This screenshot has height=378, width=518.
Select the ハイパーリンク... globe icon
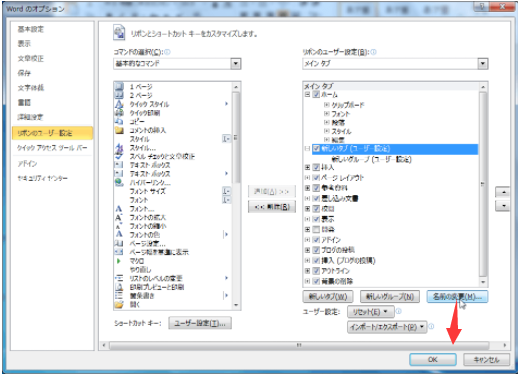pos(119,182)
